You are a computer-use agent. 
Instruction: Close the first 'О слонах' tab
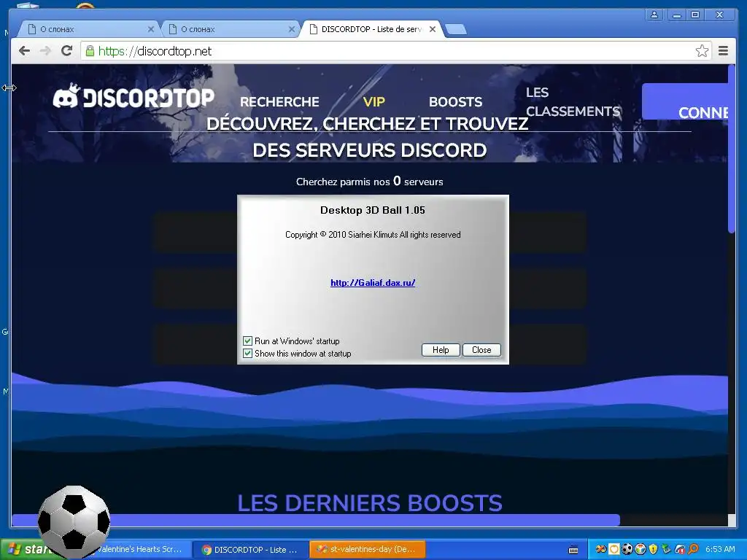pyautogui.click(x=151, y=29)
